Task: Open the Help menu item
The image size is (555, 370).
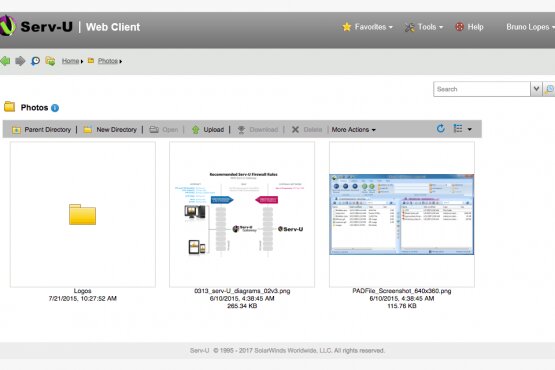Action: 469,27
